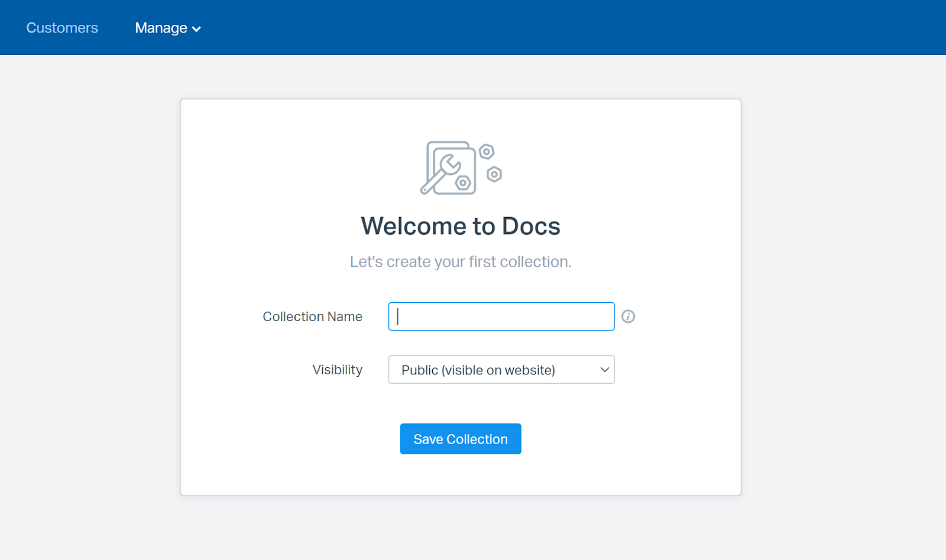Click the gray page background outside the card

[89, 296]
